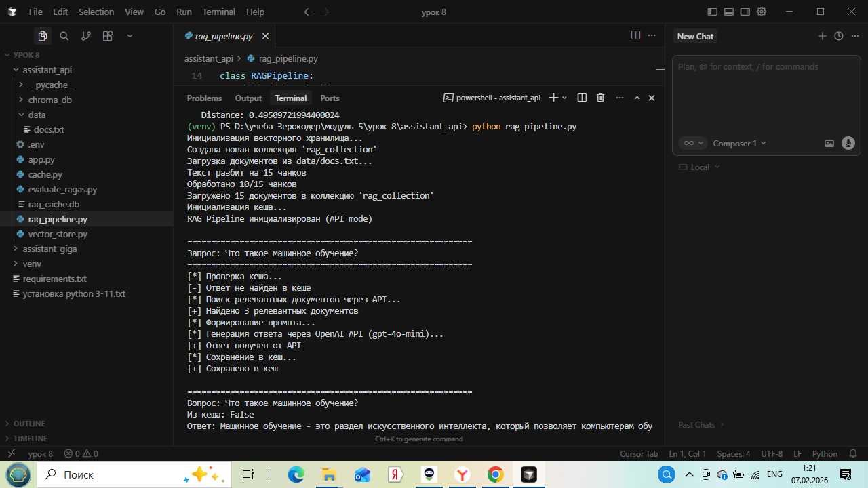
Task: Open Google Chrome from the taskbar
Action: [x=495, y=474]
